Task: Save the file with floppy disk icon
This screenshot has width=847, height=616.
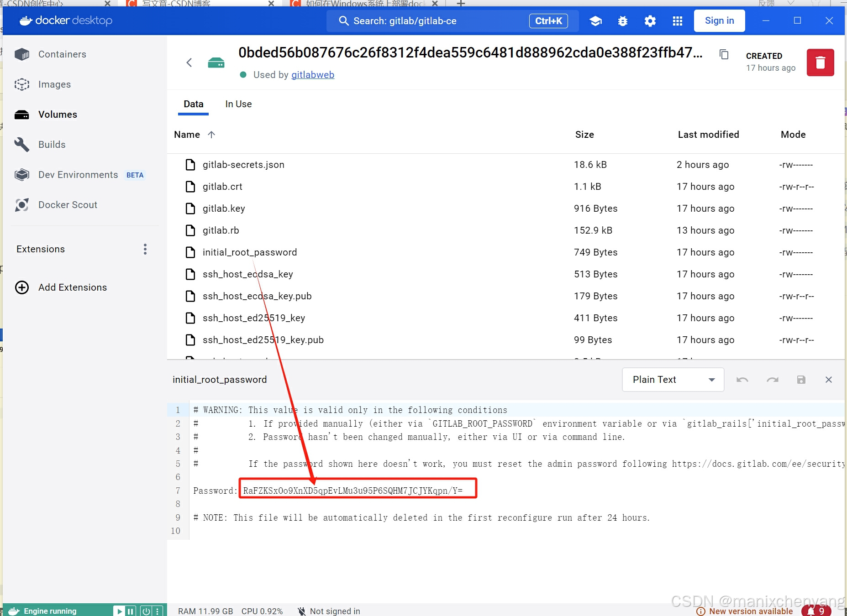Action: point(801,380)
